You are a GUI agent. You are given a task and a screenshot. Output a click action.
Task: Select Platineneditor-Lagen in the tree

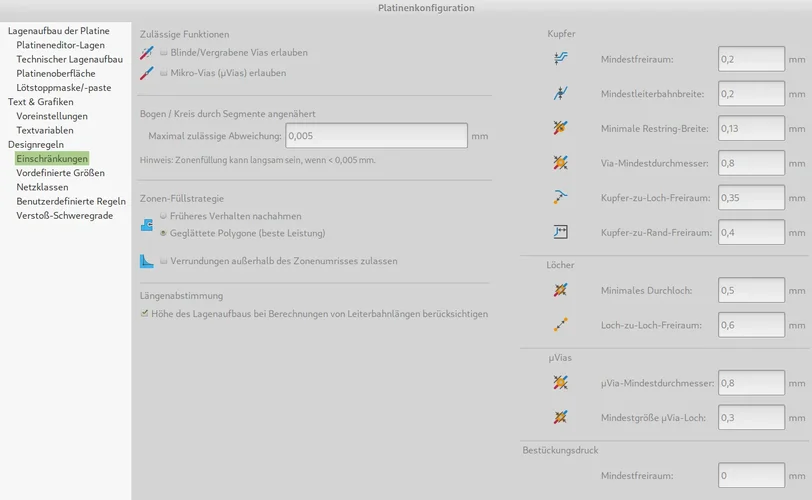[x=60, y=45]
